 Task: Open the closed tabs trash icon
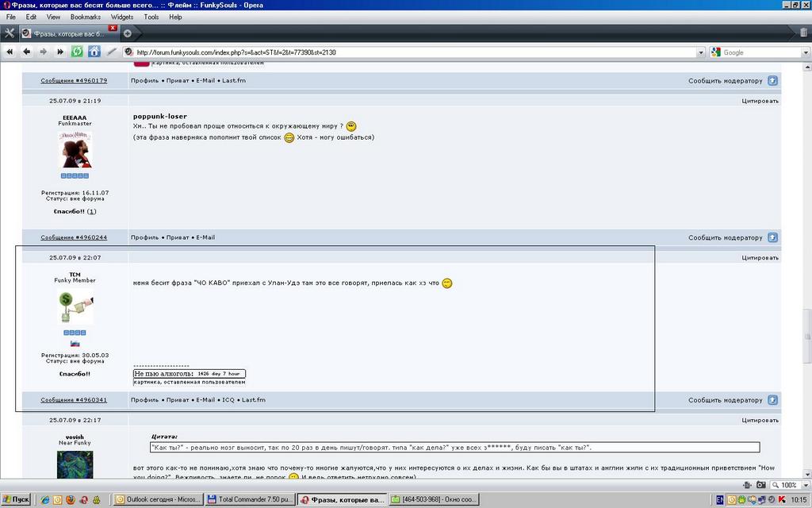coord(803,33)
